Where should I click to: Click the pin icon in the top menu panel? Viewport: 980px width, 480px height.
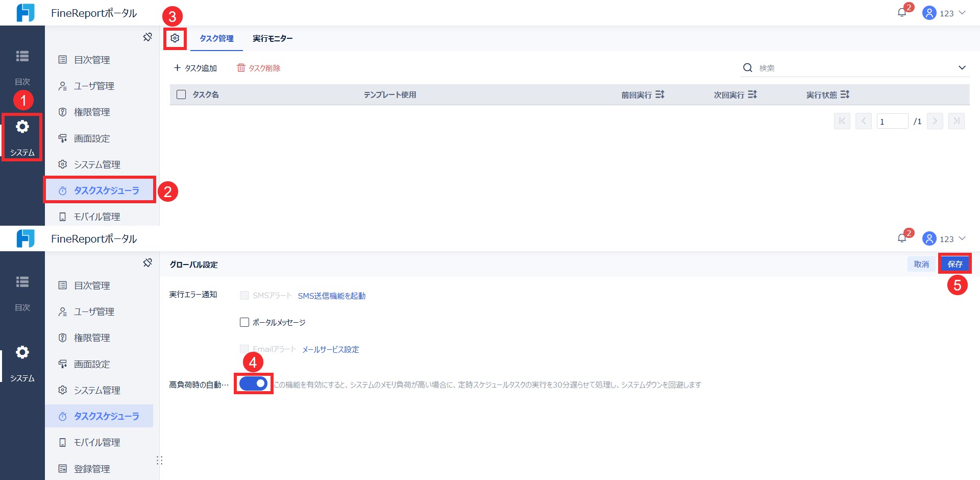click(148, 37)
